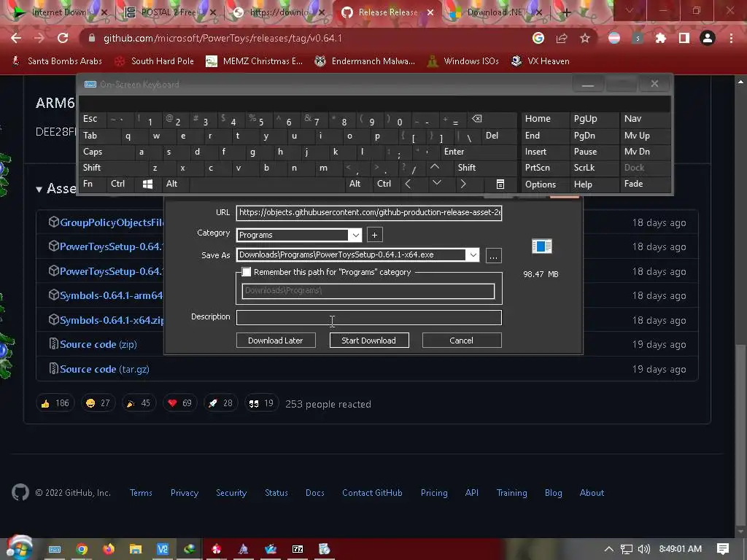Toggle the Fn key on the On-Screen Keyboard

click(x=93, y=184)
